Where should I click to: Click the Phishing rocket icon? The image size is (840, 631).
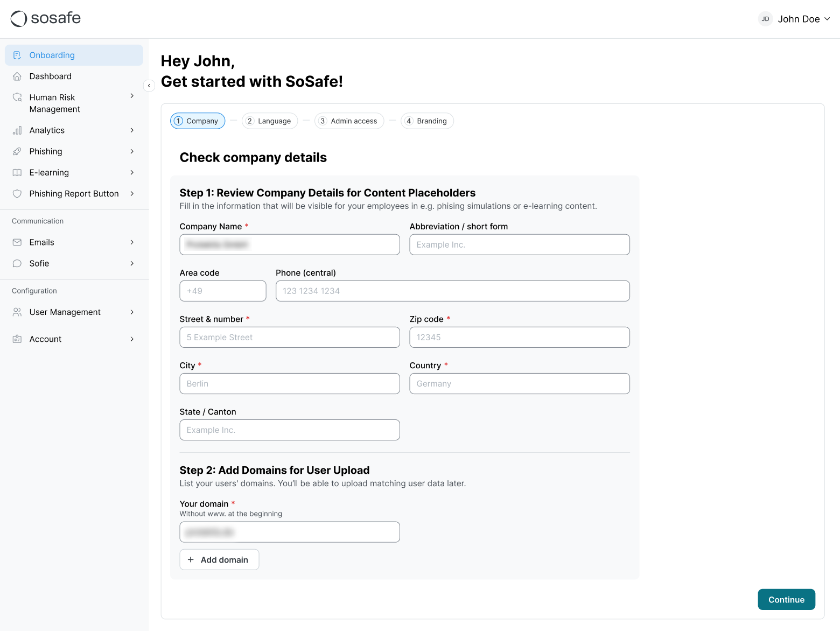click(x=17, y=151)
